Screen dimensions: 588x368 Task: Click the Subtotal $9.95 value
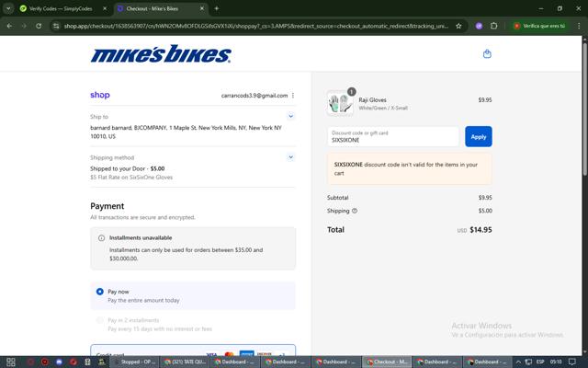pyautogui.click(x=485, y=198)
